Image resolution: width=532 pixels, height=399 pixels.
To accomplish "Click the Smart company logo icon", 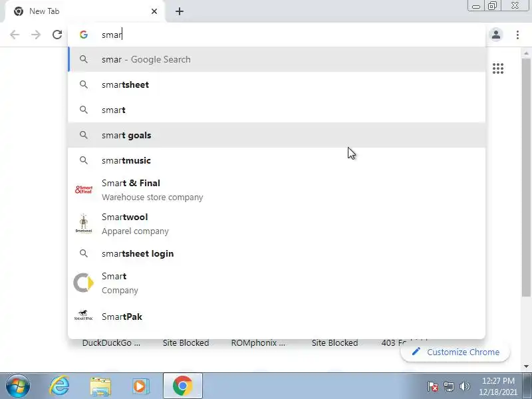I will click(84, 283).
